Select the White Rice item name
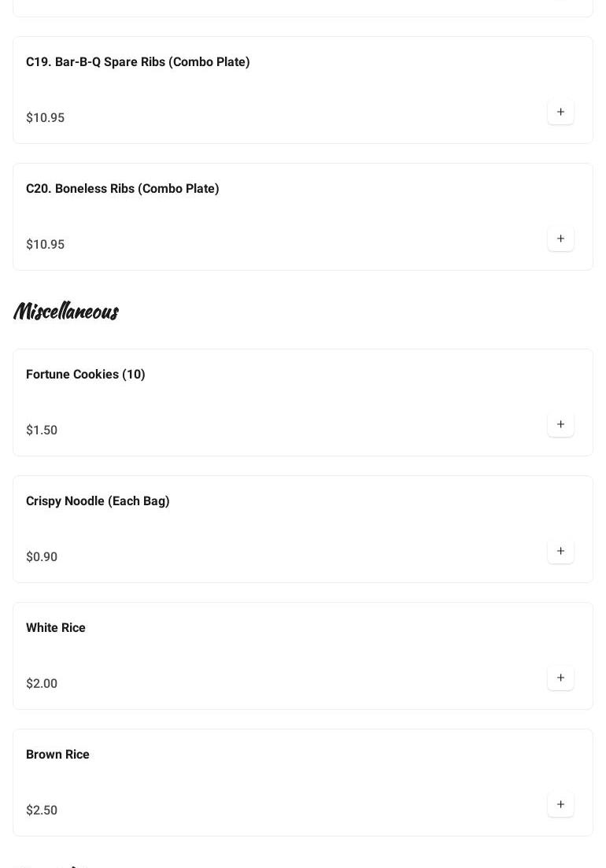This screenshot has width=606, height=868. tap(56, 628)
